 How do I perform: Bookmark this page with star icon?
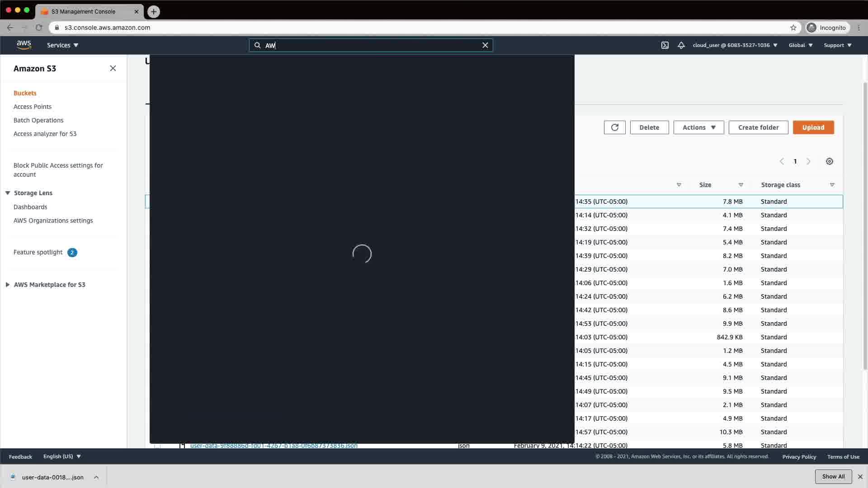(x=793, y=28)
